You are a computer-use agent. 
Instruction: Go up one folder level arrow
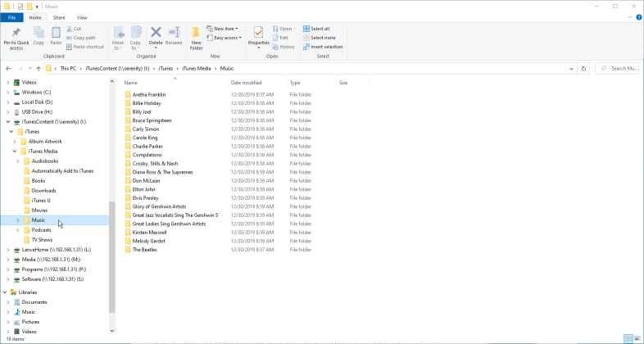click(x=39, y=69)
